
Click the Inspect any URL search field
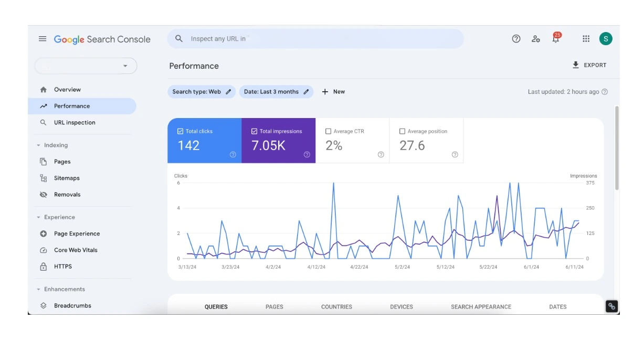pyautogui.click(x=315, y=39)
